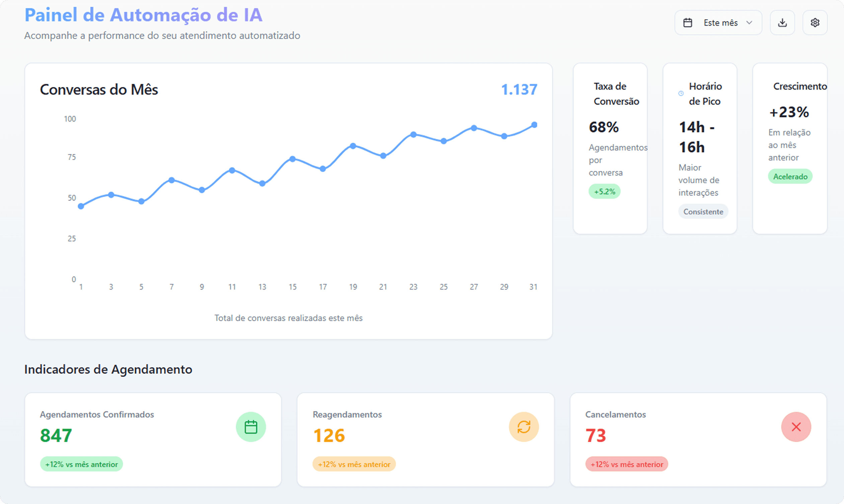This screenshot has height=504, width=844.
Task: Select the blue data point for day 31
Action: tap(534, 125)
